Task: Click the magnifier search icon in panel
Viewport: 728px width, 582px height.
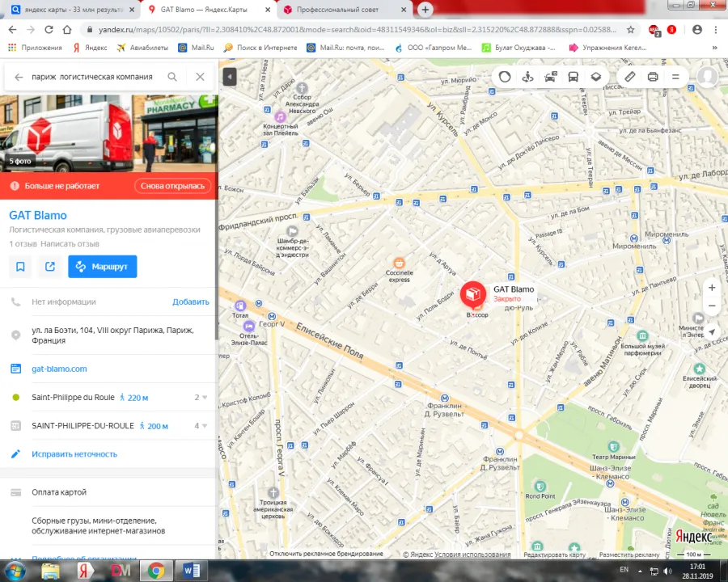Action: pyautogui.click(x=172, y=77)
